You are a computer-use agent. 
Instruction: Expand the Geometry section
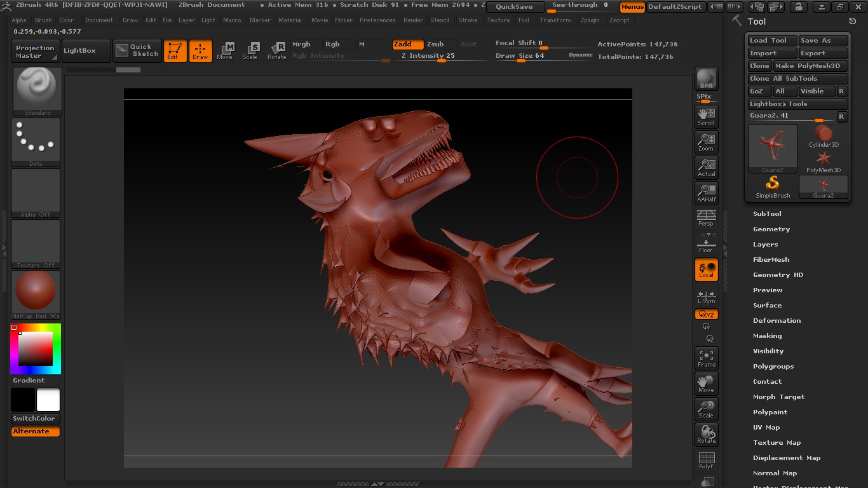[x=771, y=229]
